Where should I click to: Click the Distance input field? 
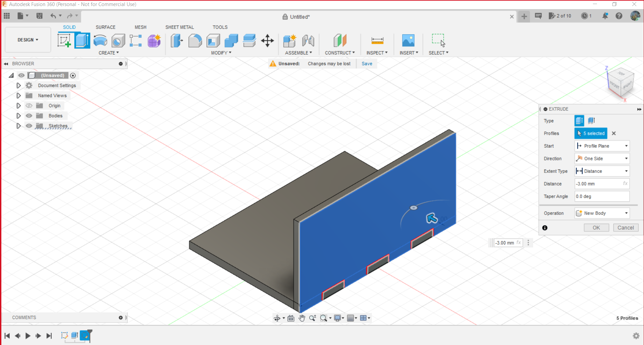[x=602, y=184]
